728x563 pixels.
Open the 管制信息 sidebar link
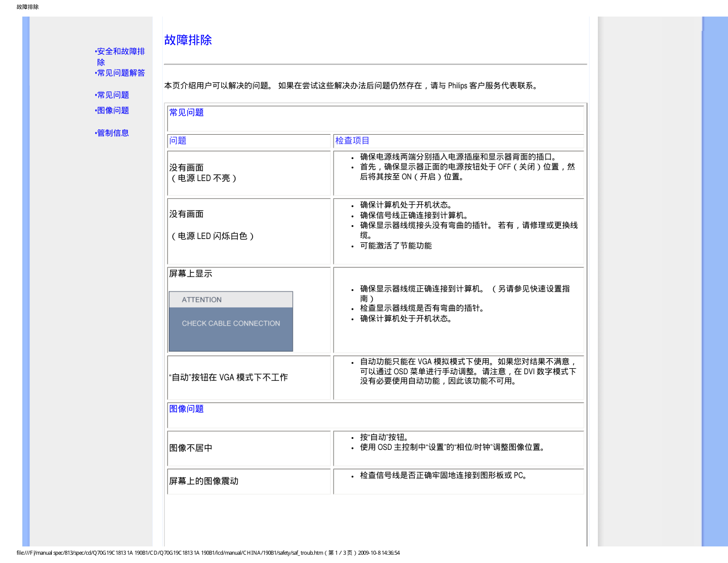coord(113,133)
